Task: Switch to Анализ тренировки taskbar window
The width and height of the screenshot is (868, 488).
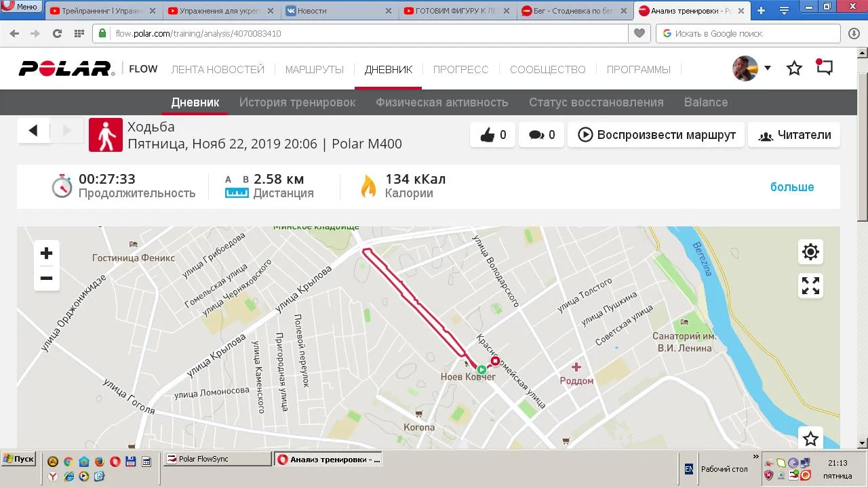Action: (x=330, y=459)
